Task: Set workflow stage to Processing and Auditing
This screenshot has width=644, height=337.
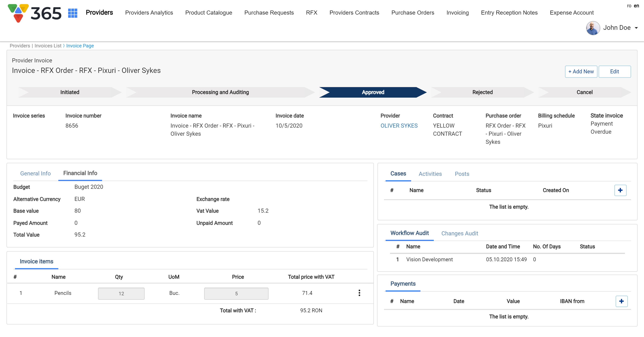Action: [x=220, y=92]
